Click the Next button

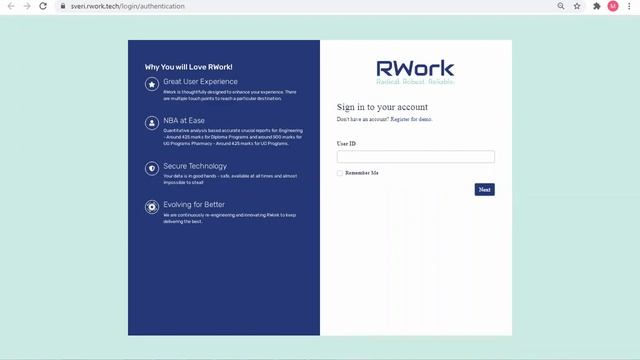pos(484,189)
